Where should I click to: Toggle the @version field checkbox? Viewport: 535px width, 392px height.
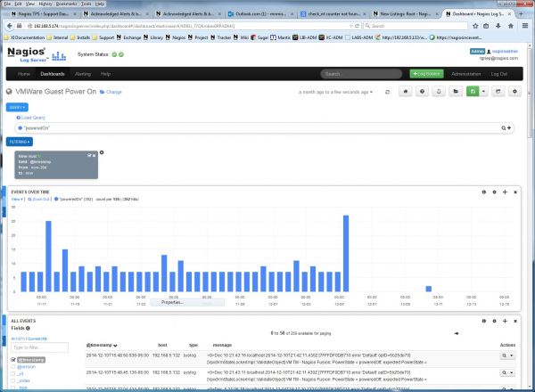[12, 366]
